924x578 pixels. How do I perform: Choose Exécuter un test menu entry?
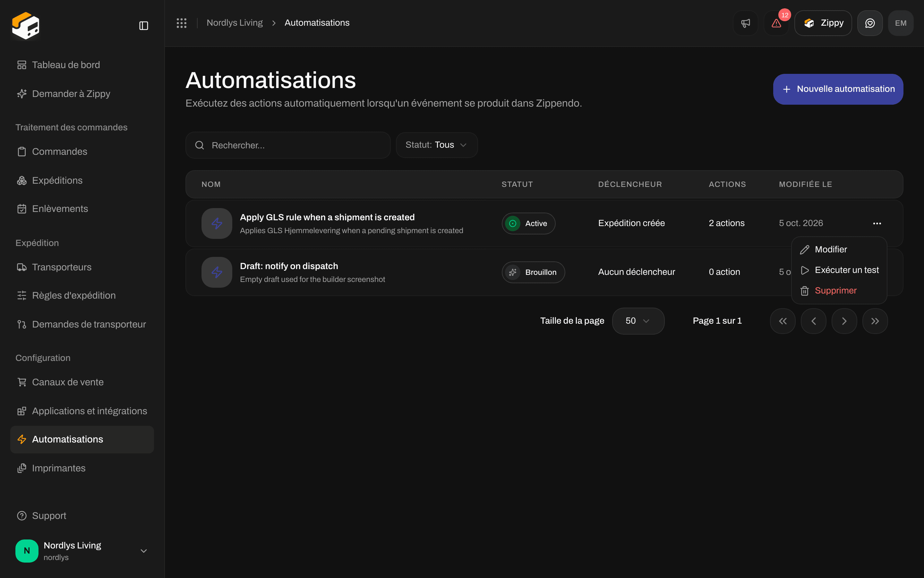pos(839,270)
